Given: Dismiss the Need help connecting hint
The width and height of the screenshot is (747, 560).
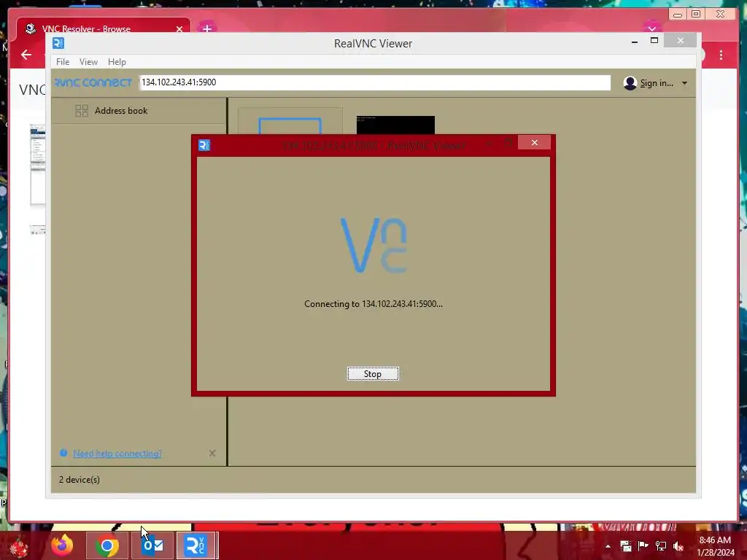Looking at the screenshot, I should (x=212, y=454).
